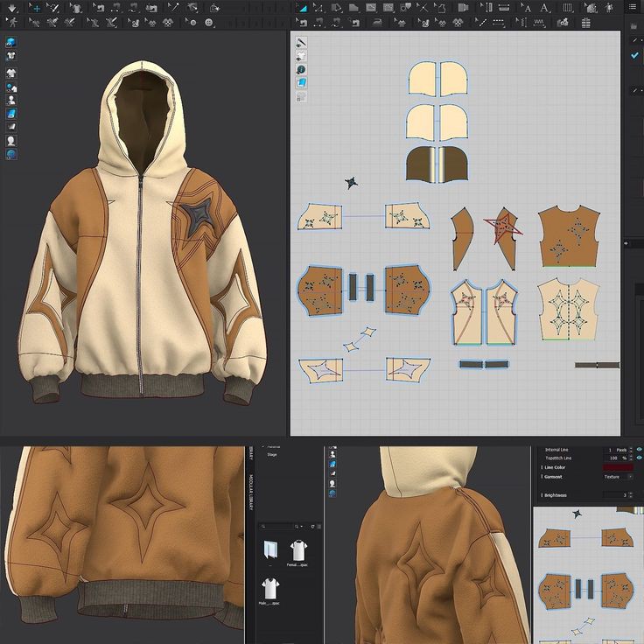Open the Line Color dark red swatch
Viewport: 644px width, 644px height.
(618, 468)
